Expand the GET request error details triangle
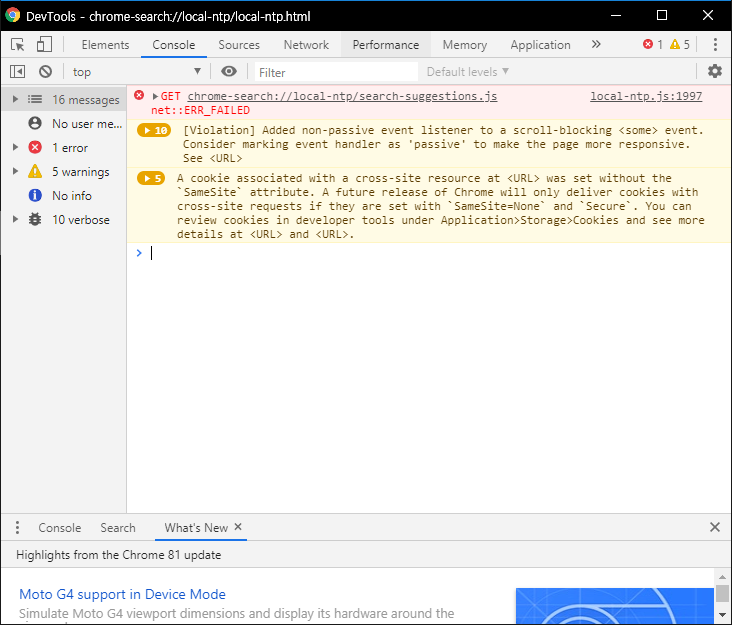This screenshot has height=625, width=732. 155,97
